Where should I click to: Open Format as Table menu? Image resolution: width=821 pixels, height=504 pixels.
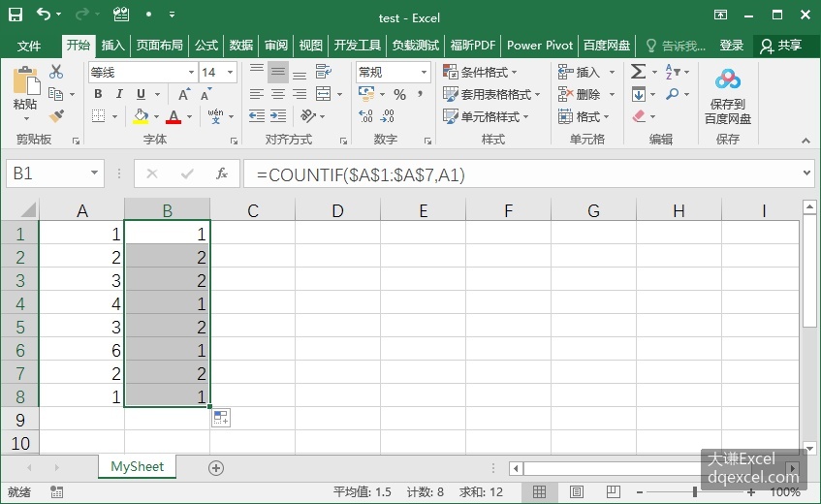coord(491,94)
